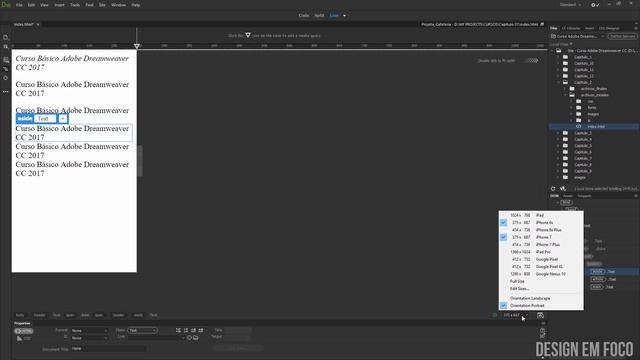Image resolution: width=640 pixels, height=360 pixels.
Task: Open the Window menu
Action: pyautogui.click(x=118, y=5)
